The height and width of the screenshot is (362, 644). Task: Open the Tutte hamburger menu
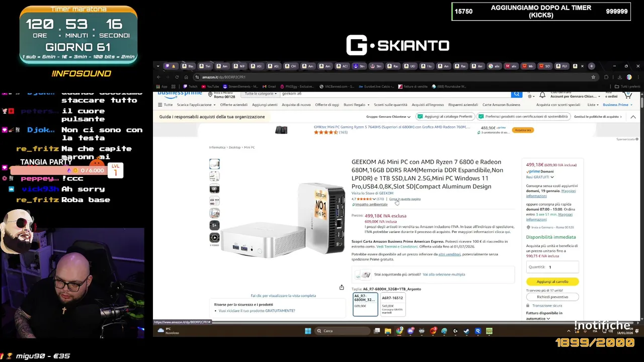click(165, 105)
